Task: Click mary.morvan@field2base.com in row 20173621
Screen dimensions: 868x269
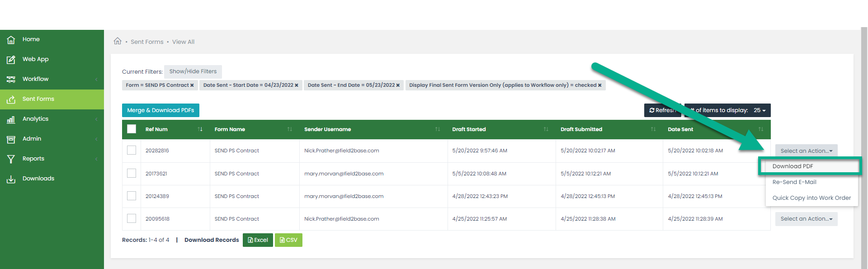Action: pyautogui.click(x=344, y=174)
